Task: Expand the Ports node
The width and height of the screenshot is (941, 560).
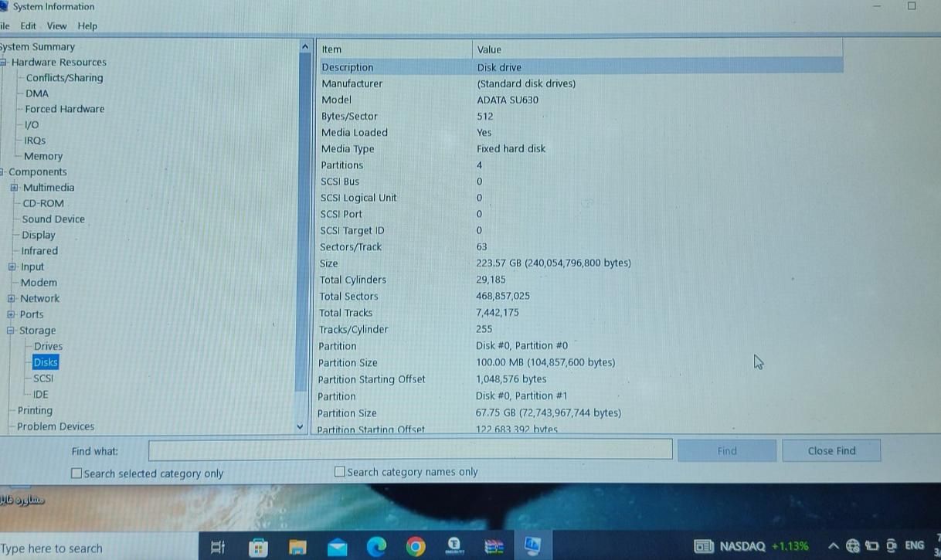Action: 11,314
